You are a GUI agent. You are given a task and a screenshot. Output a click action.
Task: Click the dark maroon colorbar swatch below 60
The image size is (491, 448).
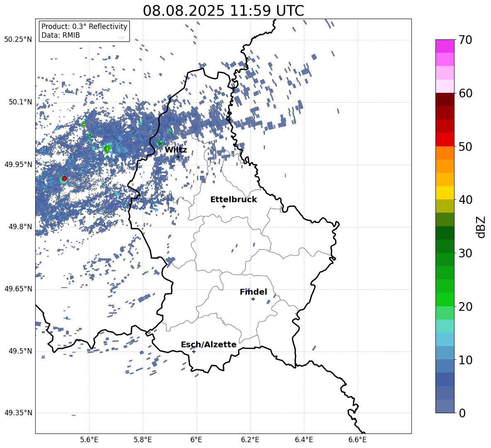[x=445, y=99]
